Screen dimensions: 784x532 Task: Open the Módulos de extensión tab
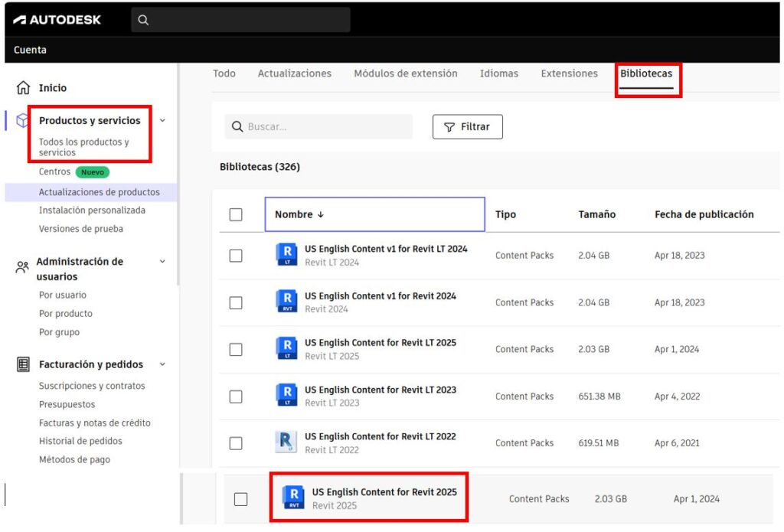click(x=406, y=73)
